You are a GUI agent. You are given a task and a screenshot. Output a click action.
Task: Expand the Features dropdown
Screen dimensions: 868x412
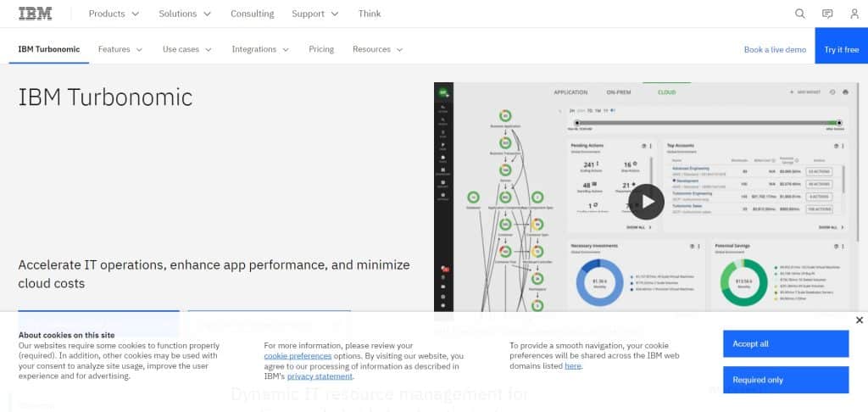(120, 49)
